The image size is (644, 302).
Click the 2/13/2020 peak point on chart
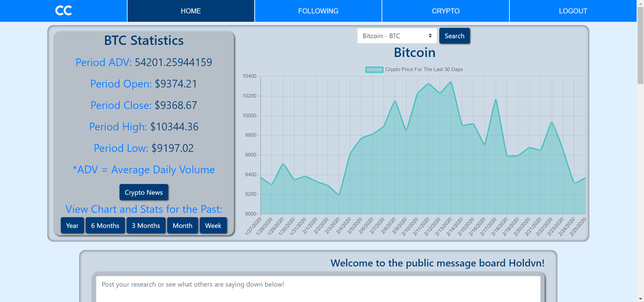451,82
